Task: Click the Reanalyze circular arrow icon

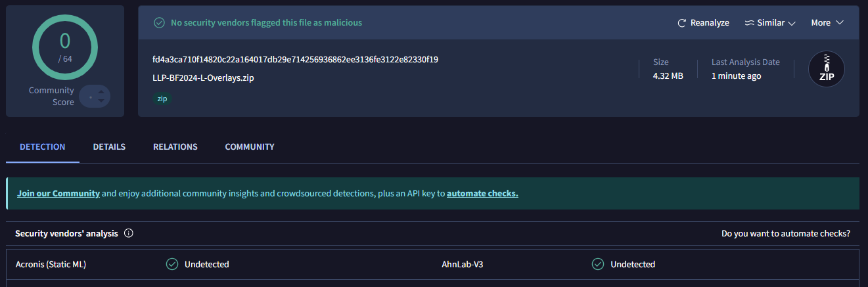Action: [682, 23]
